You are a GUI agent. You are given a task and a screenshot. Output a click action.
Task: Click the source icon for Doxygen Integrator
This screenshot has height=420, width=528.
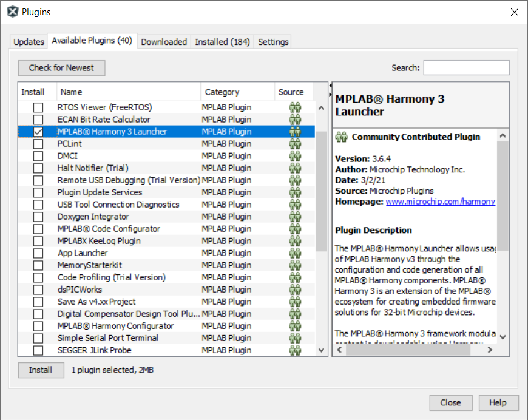pos(295,216)
